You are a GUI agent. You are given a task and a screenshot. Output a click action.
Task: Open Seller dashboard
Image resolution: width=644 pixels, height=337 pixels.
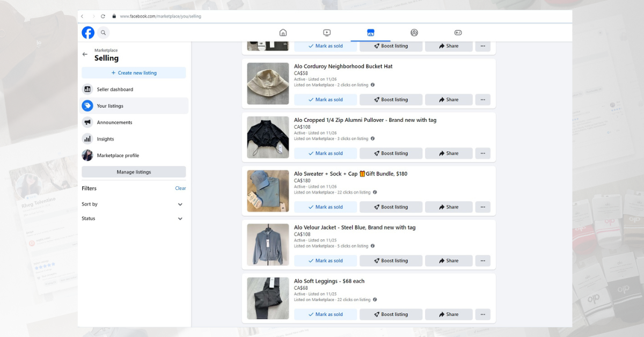[x=135, y=89]
